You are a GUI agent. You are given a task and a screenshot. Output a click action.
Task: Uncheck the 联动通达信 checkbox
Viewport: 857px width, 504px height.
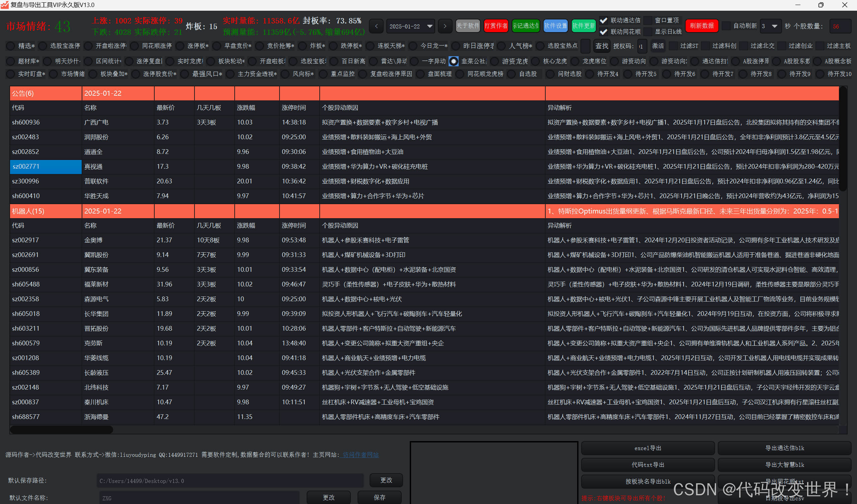604,20
